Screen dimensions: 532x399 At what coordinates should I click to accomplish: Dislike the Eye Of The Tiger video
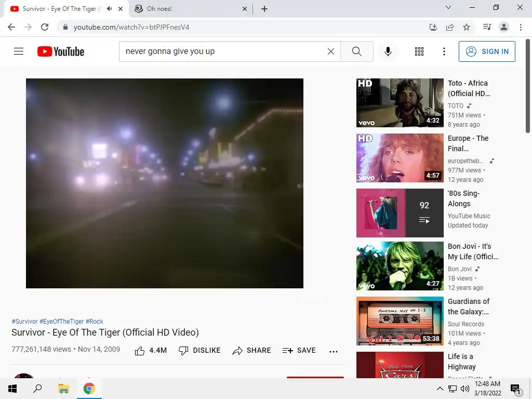pyautogui.click(x=199, y=351)
